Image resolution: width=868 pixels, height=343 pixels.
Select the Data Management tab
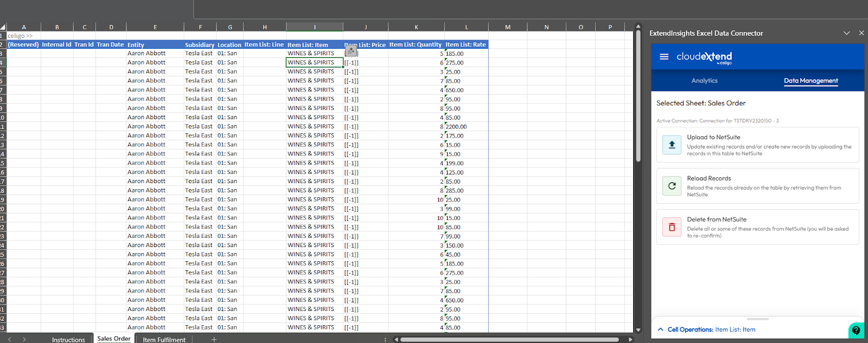point(810,81)
